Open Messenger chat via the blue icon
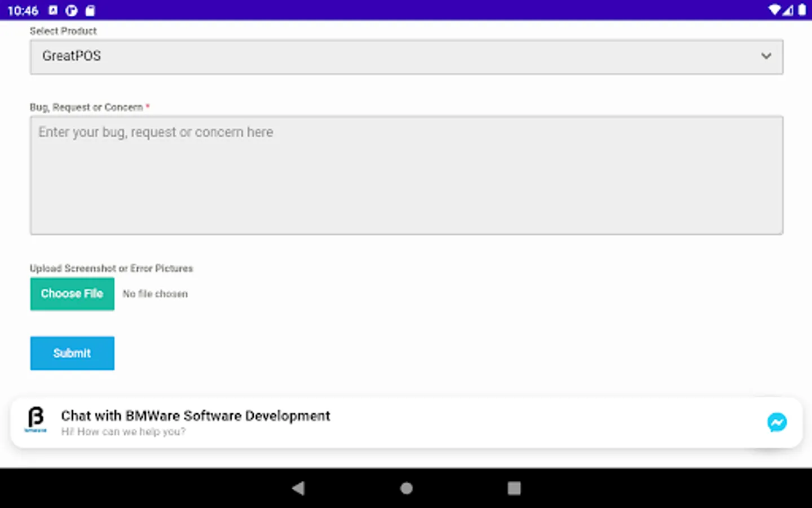The width and height of the screenshot is (812, 508). pos(776,422)
